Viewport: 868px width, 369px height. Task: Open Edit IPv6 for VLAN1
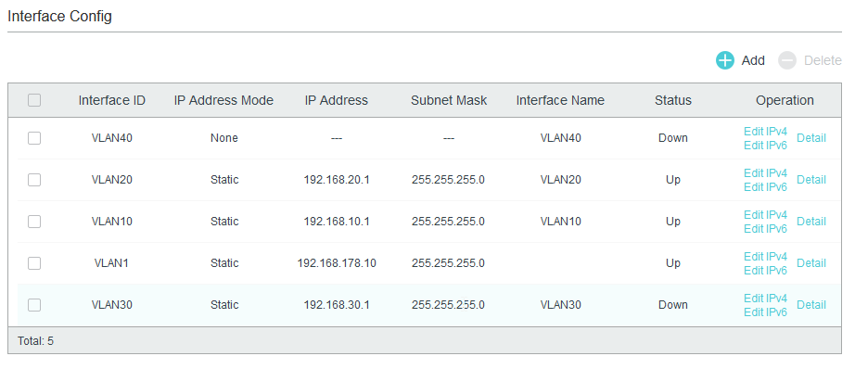click(765, 271)
